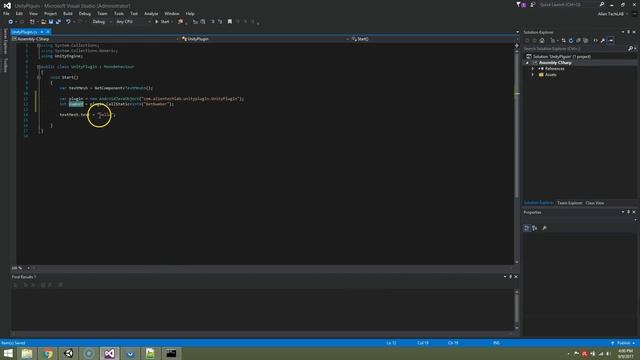The width and height of the screenshot is (640, 360).
Task: Open the File menu
Action: click(x=6, y=13)
